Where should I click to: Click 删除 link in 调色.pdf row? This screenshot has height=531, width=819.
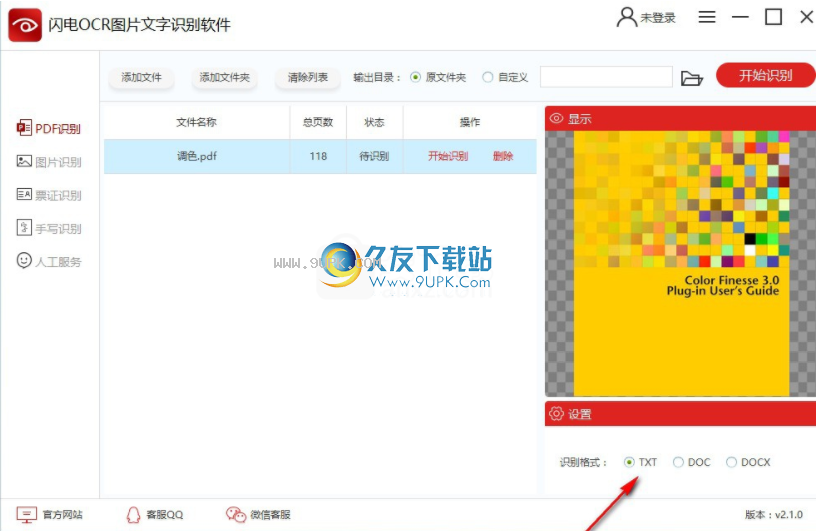pyautogui.click(x=503, y=156)
